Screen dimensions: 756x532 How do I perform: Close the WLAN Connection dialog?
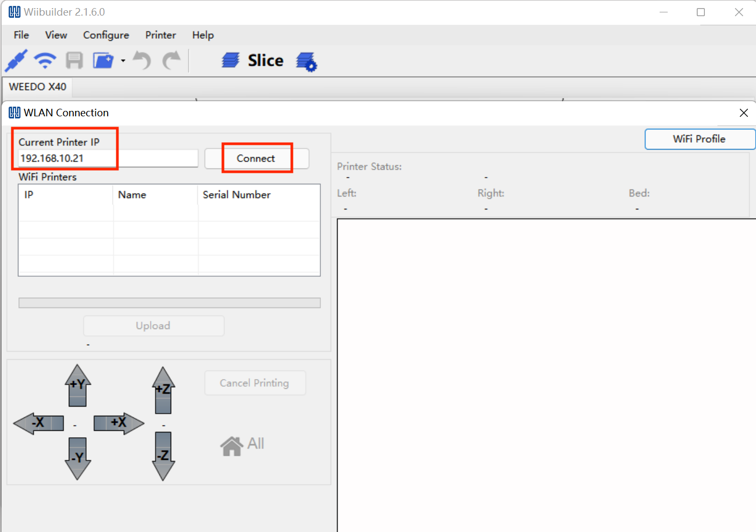(744, 113)
